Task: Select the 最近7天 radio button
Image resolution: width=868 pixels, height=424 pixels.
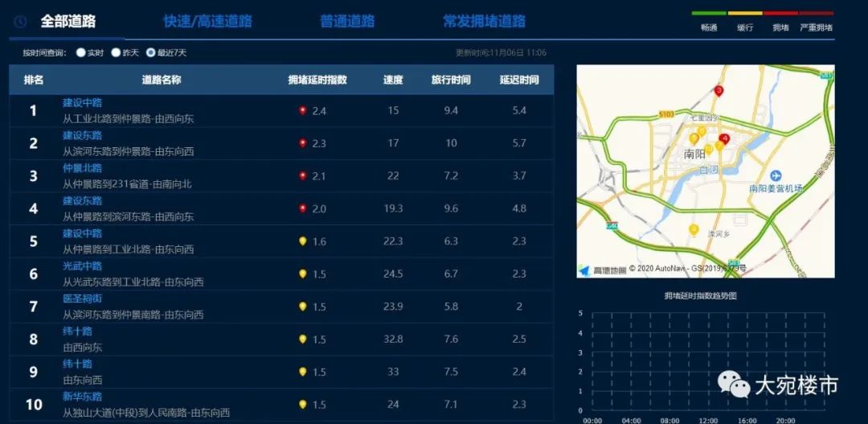Action: (x=150, y=52)
